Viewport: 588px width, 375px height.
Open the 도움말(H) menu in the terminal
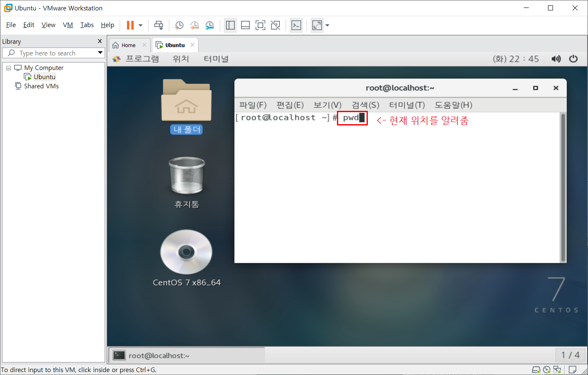453,105
